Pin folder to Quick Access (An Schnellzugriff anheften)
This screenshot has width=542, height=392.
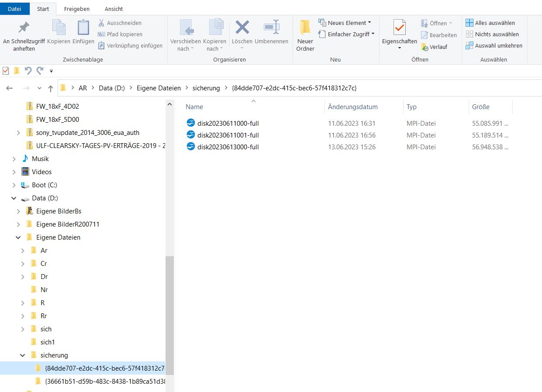[x=24, y=36]
